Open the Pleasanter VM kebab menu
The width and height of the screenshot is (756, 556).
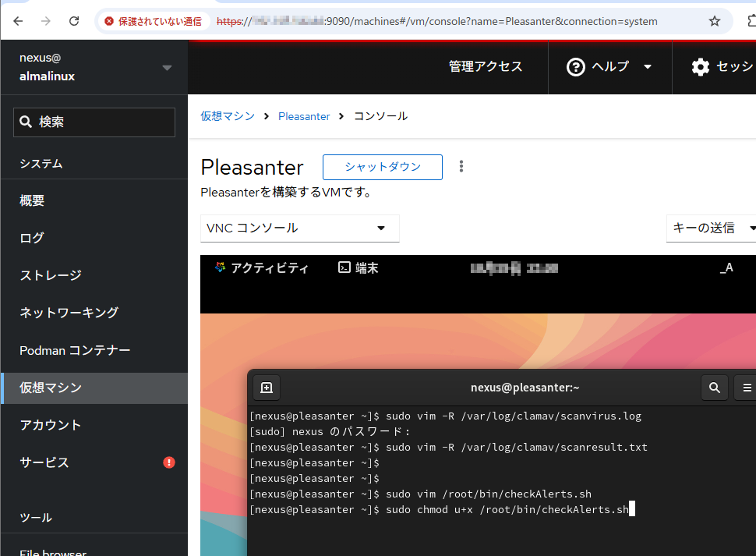461,167
